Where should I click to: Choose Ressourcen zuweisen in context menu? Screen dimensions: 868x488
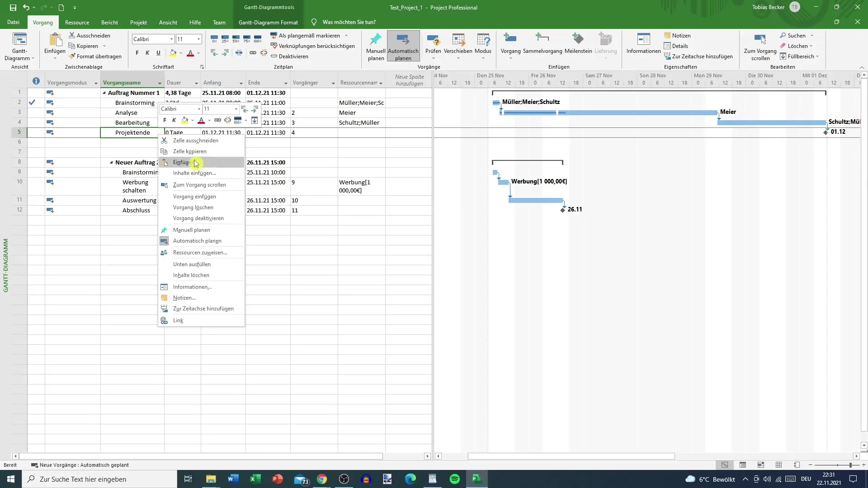point(201,253)
